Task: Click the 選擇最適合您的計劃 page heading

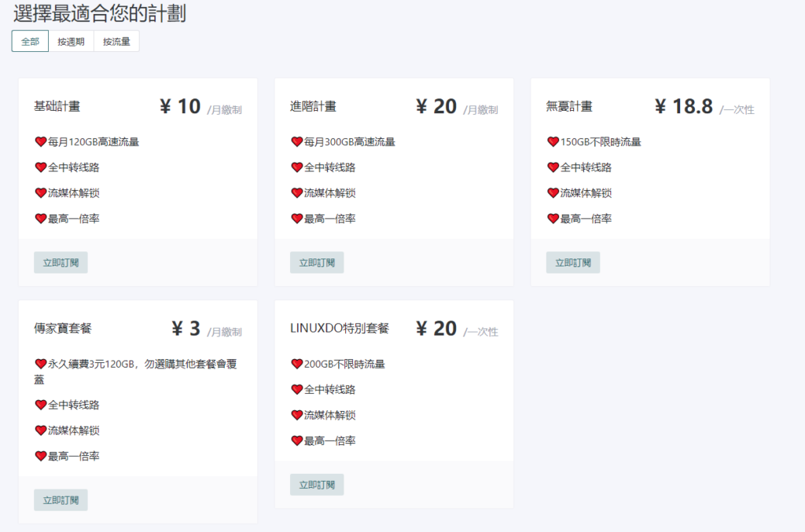Action: coord(99,13)
